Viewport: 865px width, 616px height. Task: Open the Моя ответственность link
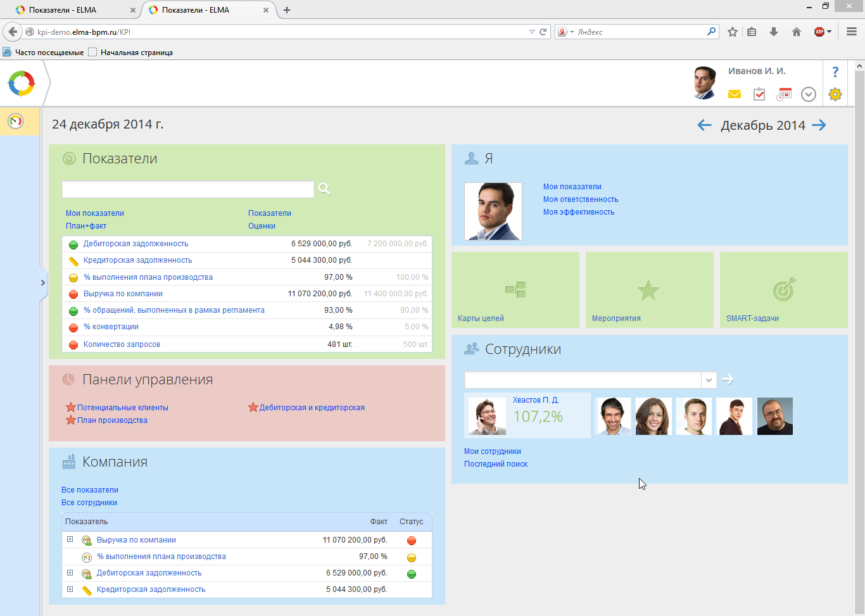(581, 199)
